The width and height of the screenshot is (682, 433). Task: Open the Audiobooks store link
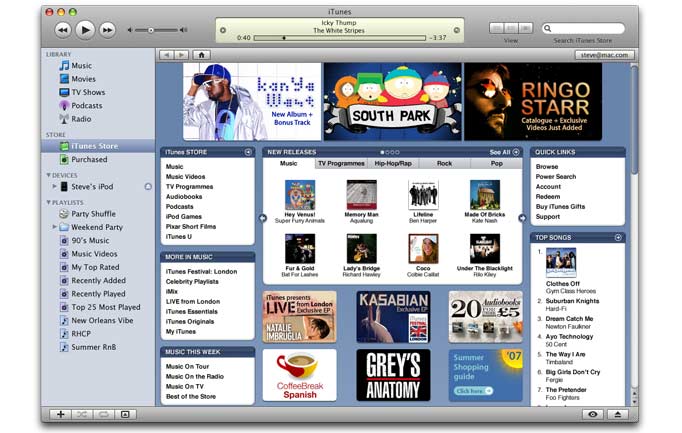point(184,197)
